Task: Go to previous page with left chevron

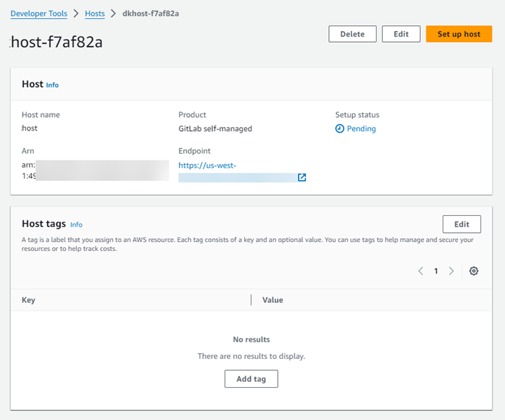Action: [421, 271]
